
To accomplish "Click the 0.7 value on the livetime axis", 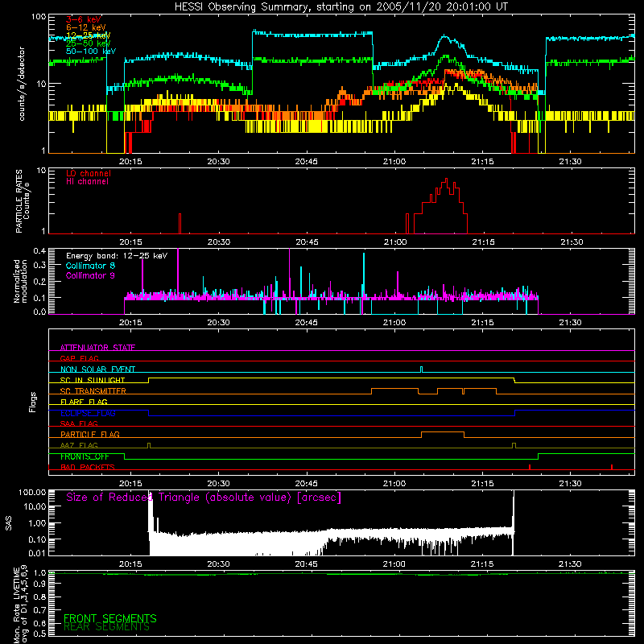I will 39,609.
